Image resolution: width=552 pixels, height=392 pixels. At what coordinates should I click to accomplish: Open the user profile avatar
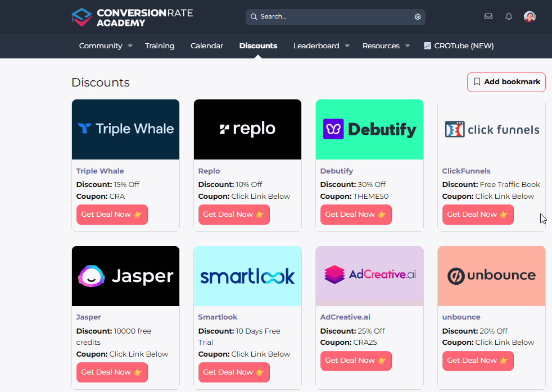tap(530, 16)
